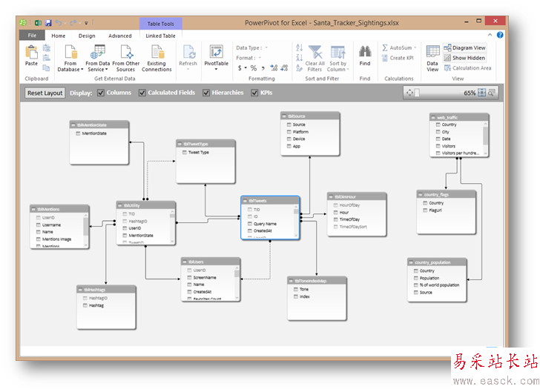Open From Database import
This screenshot has height=392, width=540.
(x=70, y=58)
